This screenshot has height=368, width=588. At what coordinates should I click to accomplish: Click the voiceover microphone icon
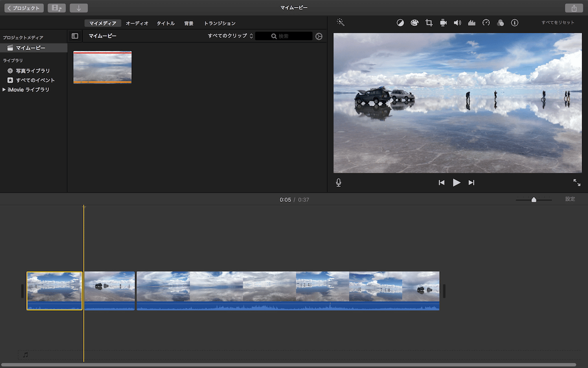click(x=339, y=183)
